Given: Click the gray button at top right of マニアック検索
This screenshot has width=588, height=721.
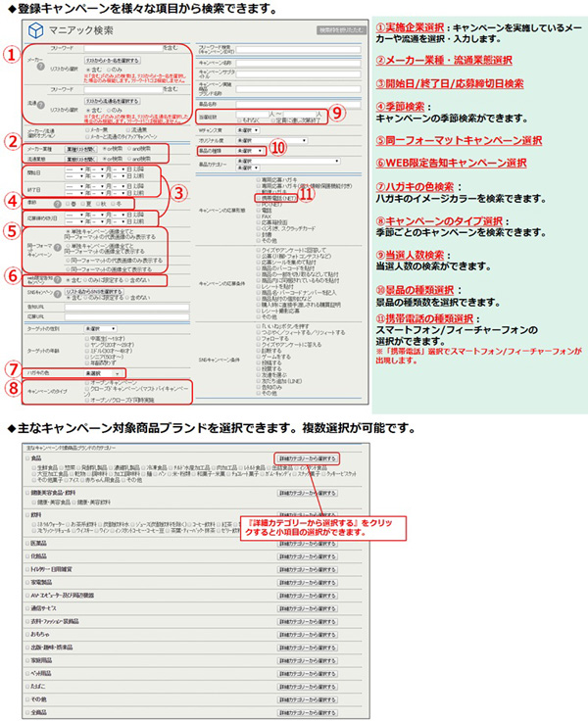Looking at the screenshot, I should pyautogui.click(x=341, y=30).
